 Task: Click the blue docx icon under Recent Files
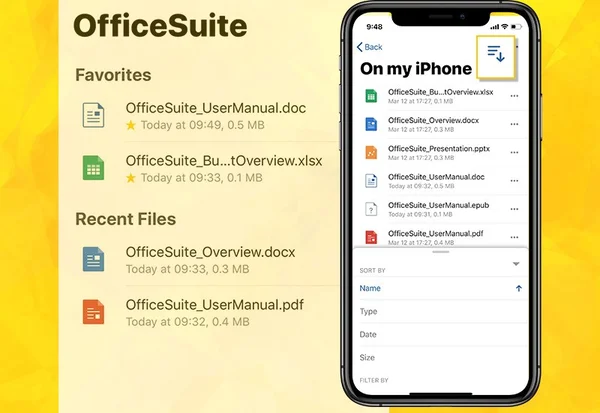coord(93,259)
